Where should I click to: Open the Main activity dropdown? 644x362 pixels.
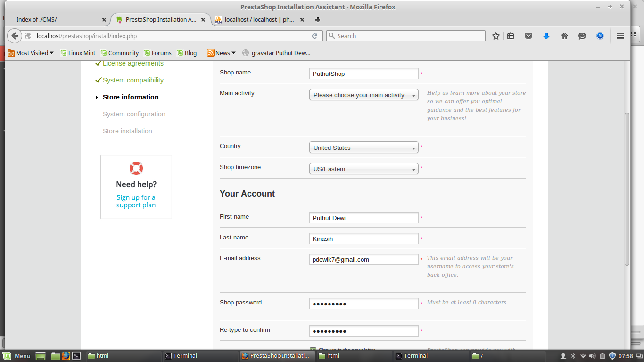[363, 95]
